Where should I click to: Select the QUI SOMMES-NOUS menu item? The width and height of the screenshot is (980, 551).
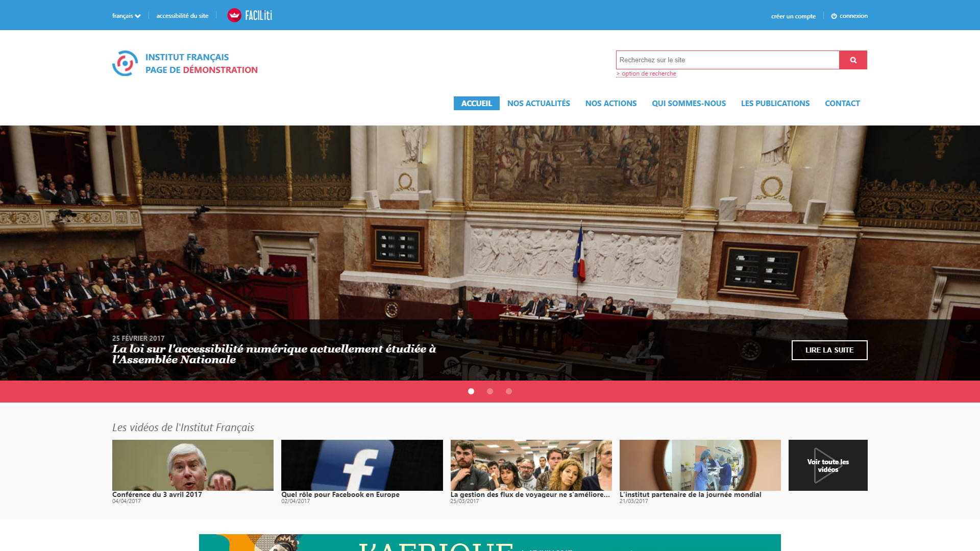click(x=689, y=103)
